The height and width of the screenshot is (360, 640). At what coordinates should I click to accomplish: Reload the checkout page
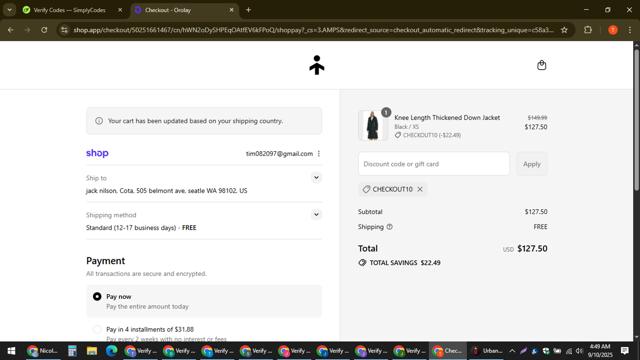point(44,30)
